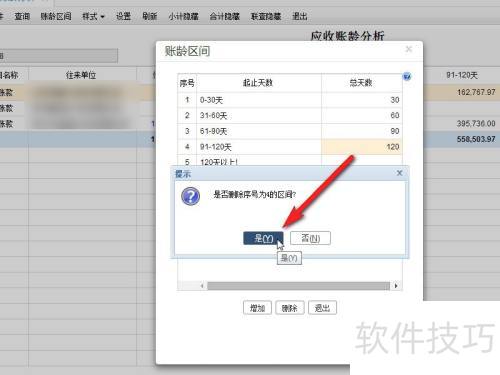Click the 小计隐藏 toolbar item
Viewport: 500px width, 375px height.
tap(183, 16)
